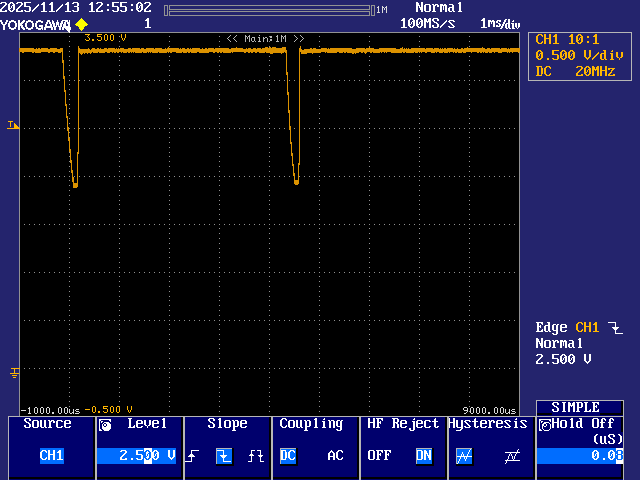This screenshot has height=480, width=640.
Task: Select the falling edge slope icon
Action: 224,456
